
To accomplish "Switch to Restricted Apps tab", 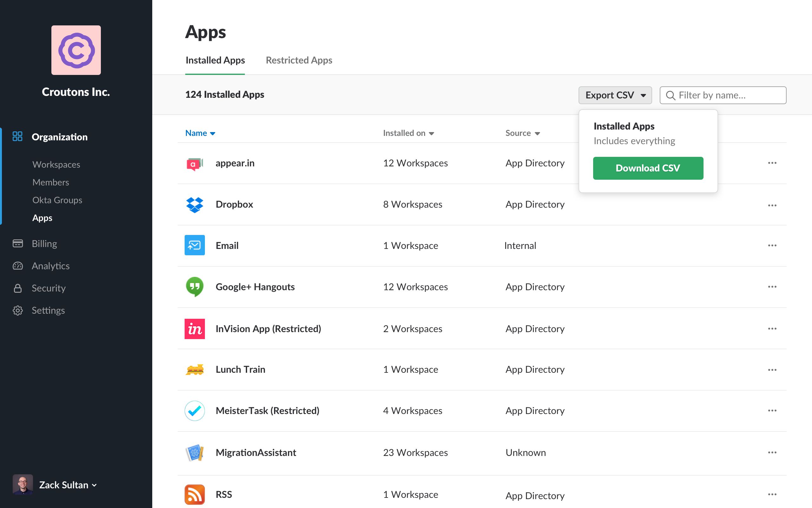I will 299,60.
